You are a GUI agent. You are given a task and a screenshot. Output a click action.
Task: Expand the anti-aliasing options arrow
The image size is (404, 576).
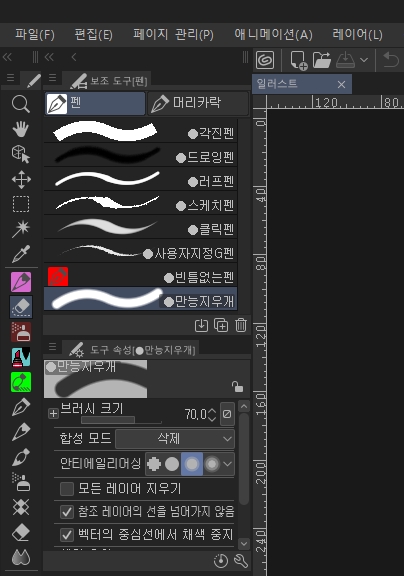[x=228, y=464]
